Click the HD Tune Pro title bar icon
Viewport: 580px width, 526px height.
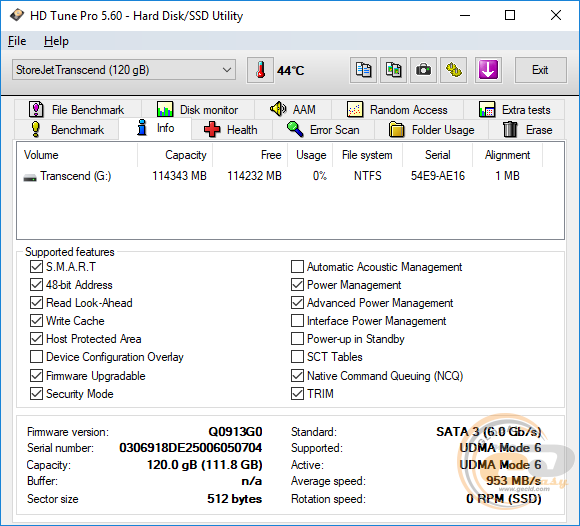[x=17, y=15]
